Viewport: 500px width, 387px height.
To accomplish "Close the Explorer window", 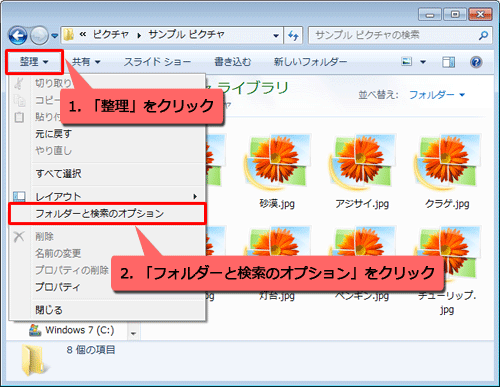I will pyautogui.click(x=480, y=14).
